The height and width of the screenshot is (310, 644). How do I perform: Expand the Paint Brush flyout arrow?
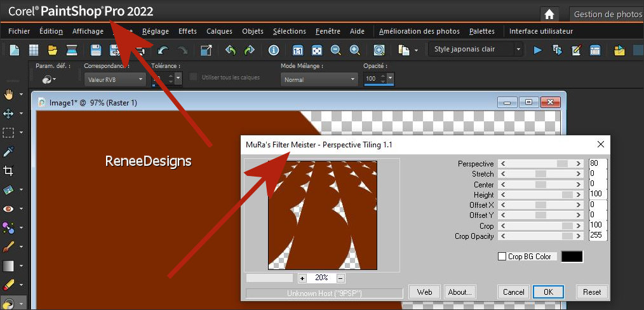21,246
